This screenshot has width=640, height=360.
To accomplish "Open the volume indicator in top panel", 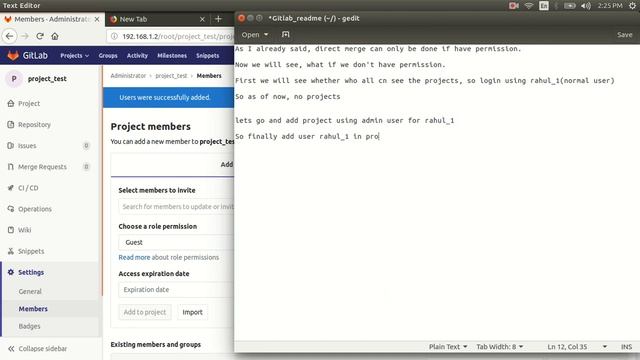I will (586, 6).
